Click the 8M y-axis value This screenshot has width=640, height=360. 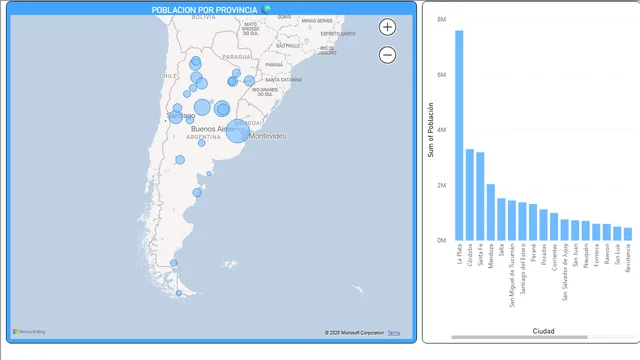[x=442, y=20]
